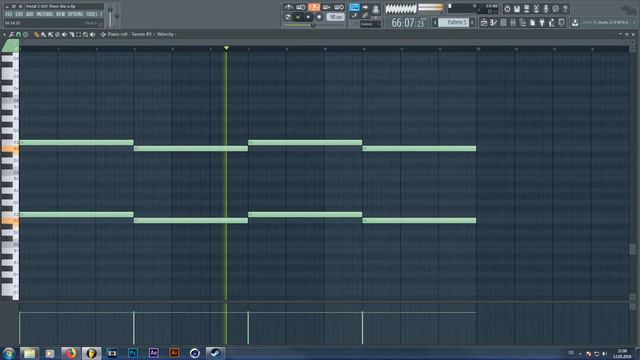Click the tempo display showing 90
640x360 pixels.
(336, 17)
